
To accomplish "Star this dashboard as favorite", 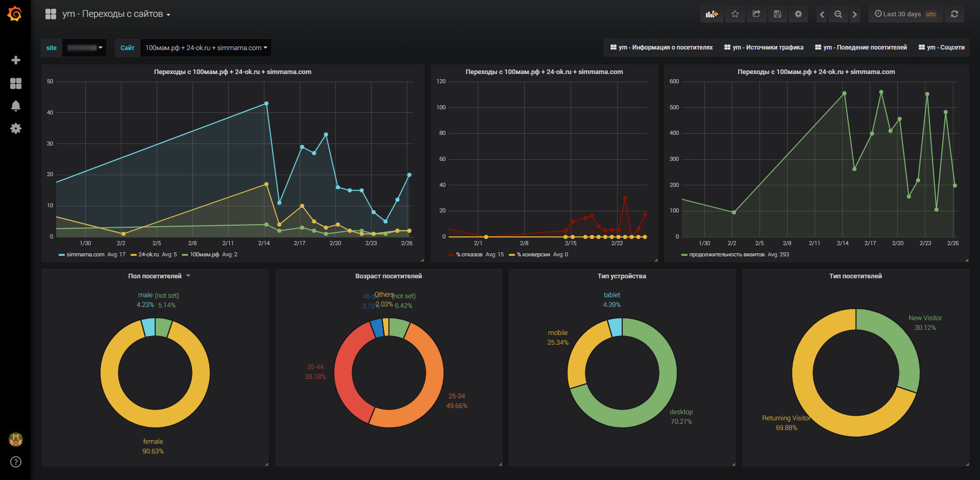I will (x=735, y=14).
